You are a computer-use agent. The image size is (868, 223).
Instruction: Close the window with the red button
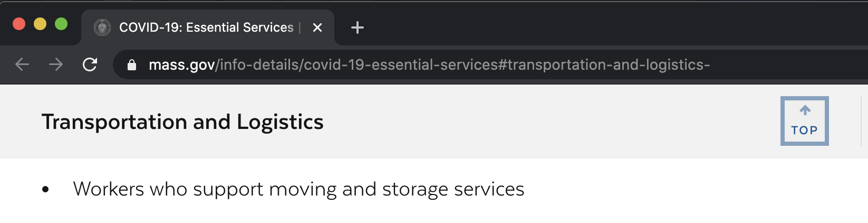point(19,24)
